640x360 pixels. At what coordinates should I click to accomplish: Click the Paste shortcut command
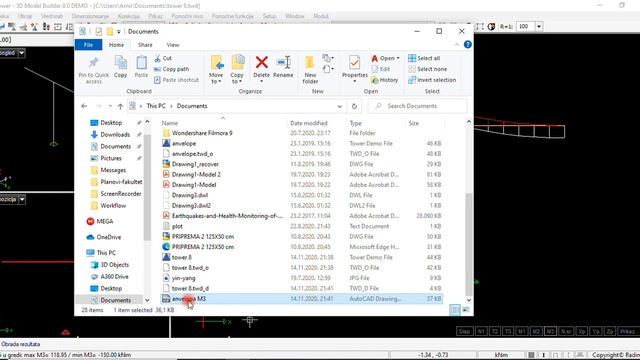(176, 80)
